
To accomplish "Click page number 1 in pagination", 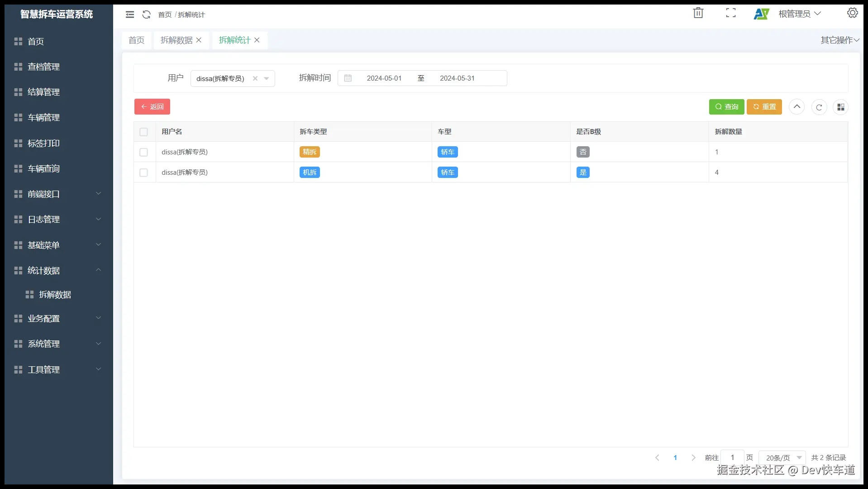I will [675, 458].
